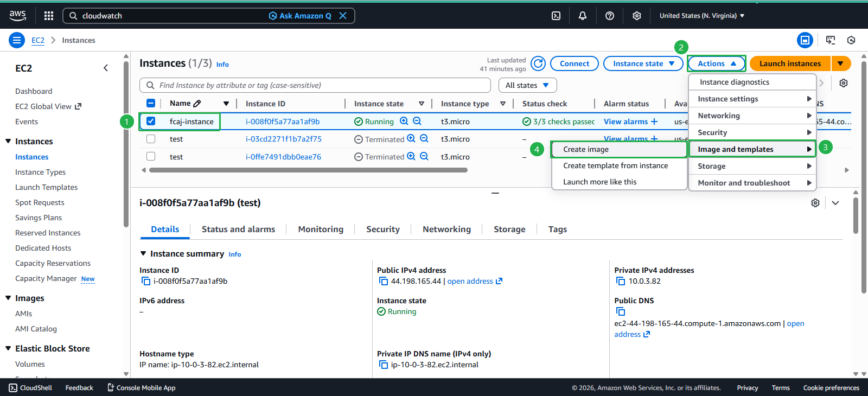Focus the Find Instance by attribute search field
868x396 pixels.
point(315,85)
